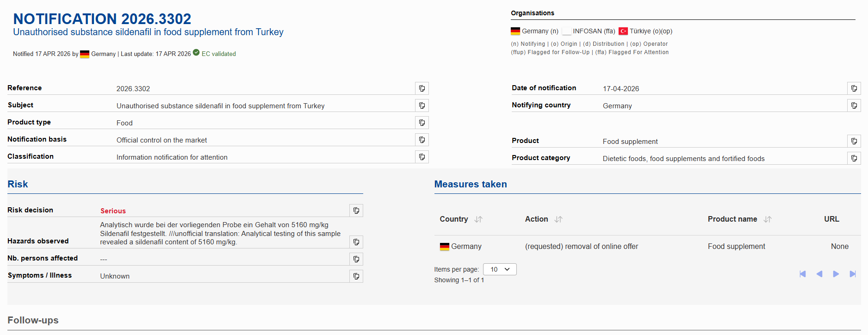
Task: Copy the Classification field value
Action: click(422, 157)
